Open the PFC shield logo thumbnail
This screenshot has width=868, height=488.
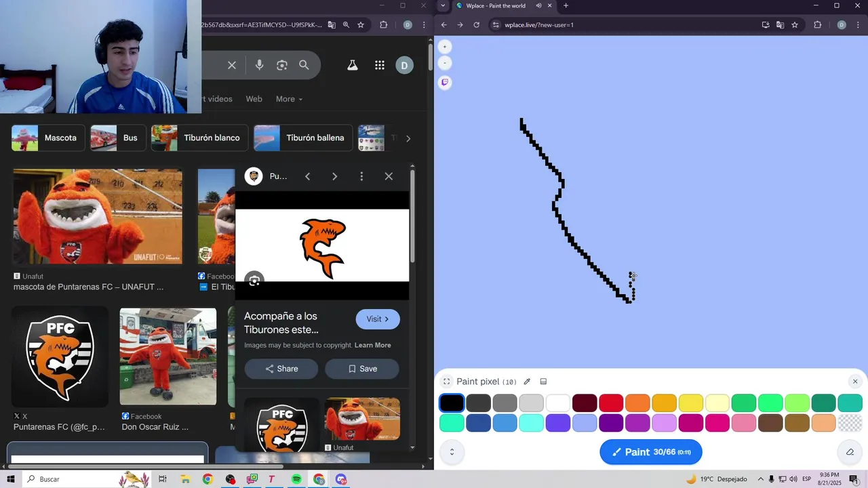tap(60, 357)
